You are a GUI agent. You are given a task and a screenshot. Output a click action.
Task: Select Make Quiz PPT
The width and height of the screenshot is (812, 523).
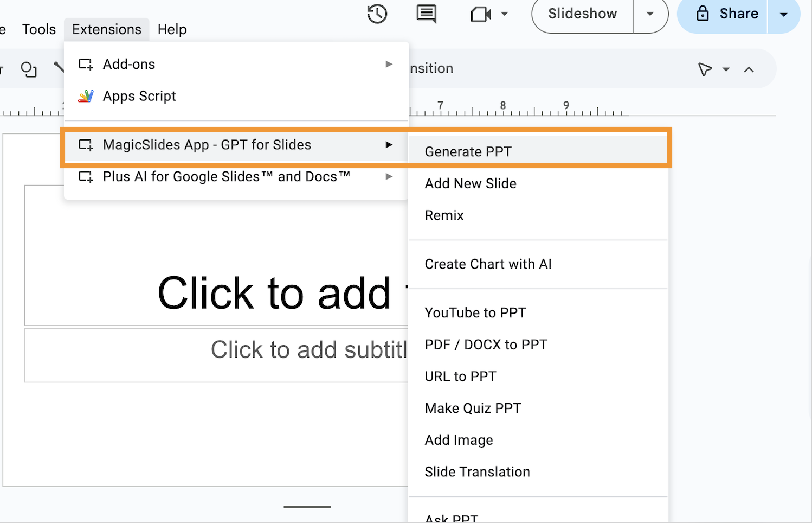click(x=538, y=408)
